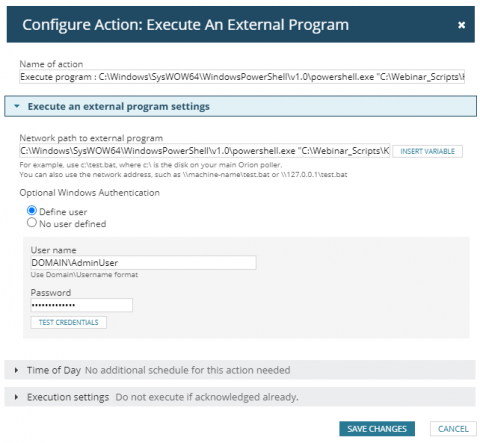Click the Insert Variable button

click(427, 151)
